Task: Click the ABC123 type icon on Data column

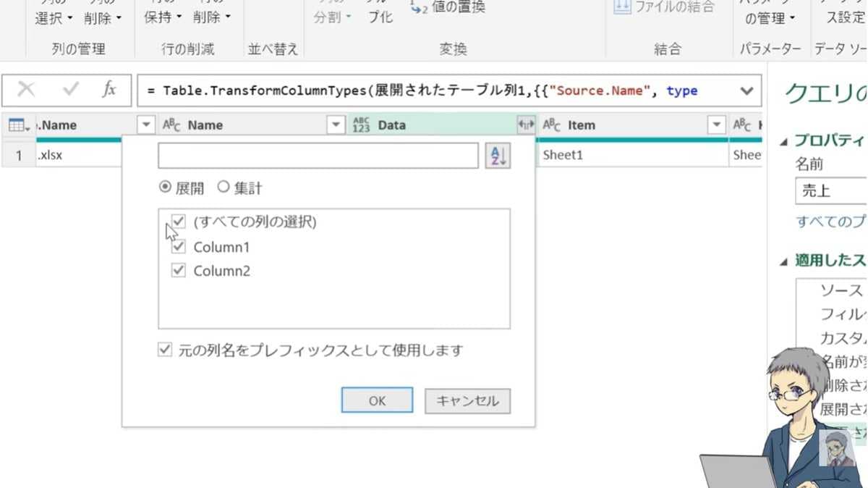Action: [362, 125]
